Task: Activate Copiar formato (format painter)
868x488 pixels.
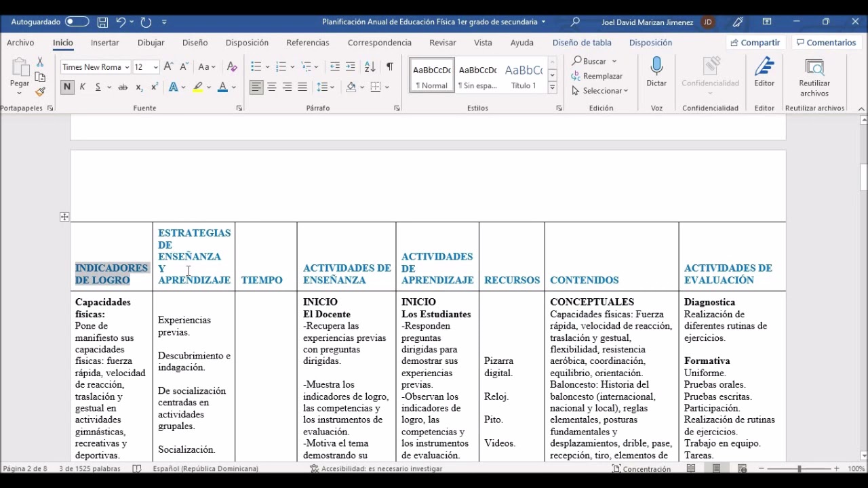Action: (40, 91)
